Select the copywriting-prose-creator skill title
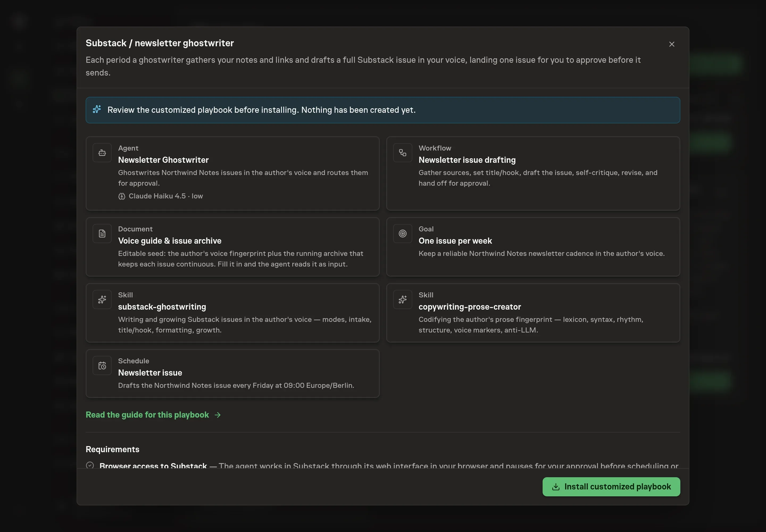 click(470, 307)
